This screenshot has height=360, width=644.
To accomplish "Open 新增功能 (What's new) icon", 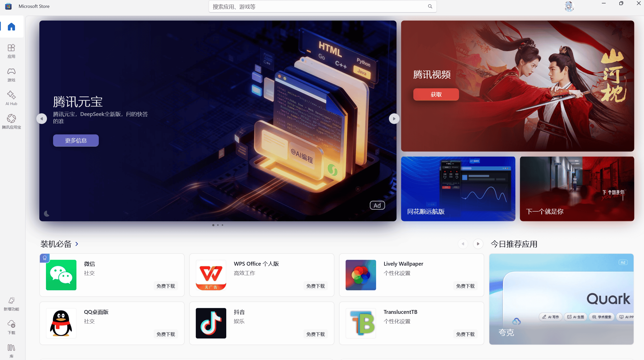I will (x=11, y=303).
